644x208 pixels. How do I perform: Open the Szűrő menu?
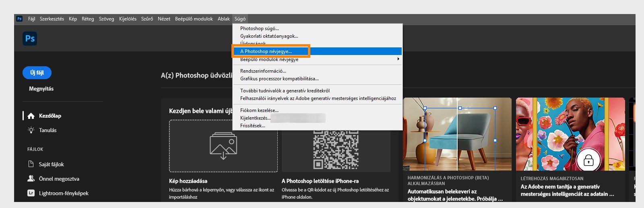click(x=147, y=19)
